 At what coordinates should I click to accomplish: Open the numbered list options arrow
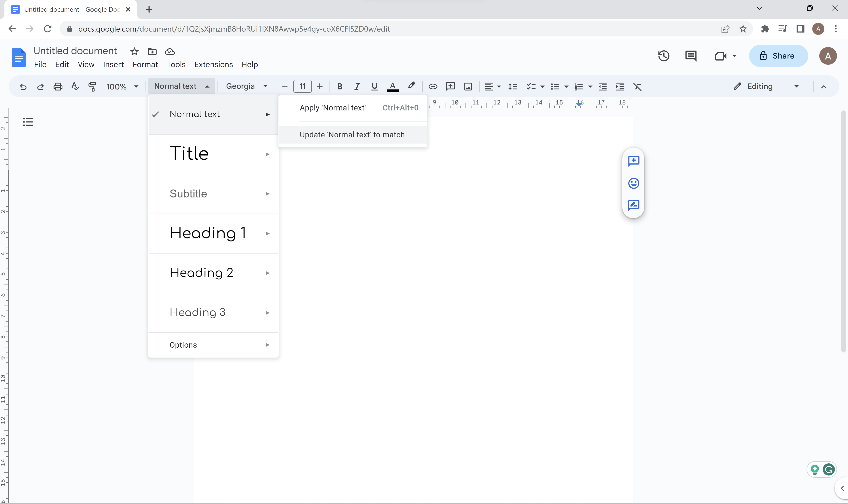(590, 87)
